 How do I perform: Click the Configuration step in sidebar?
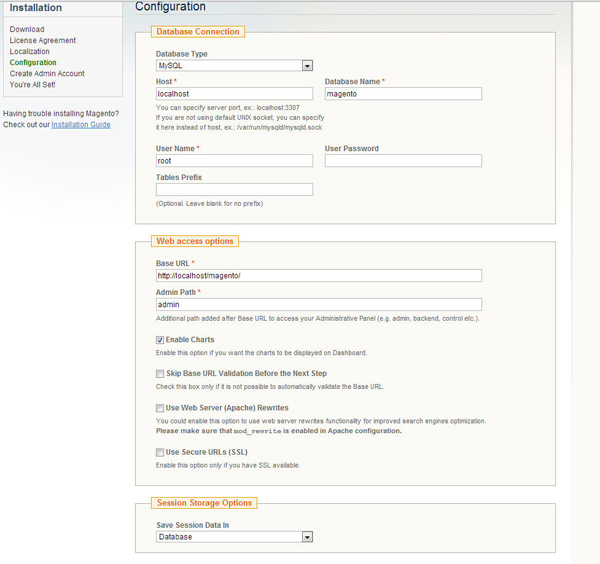33,63
